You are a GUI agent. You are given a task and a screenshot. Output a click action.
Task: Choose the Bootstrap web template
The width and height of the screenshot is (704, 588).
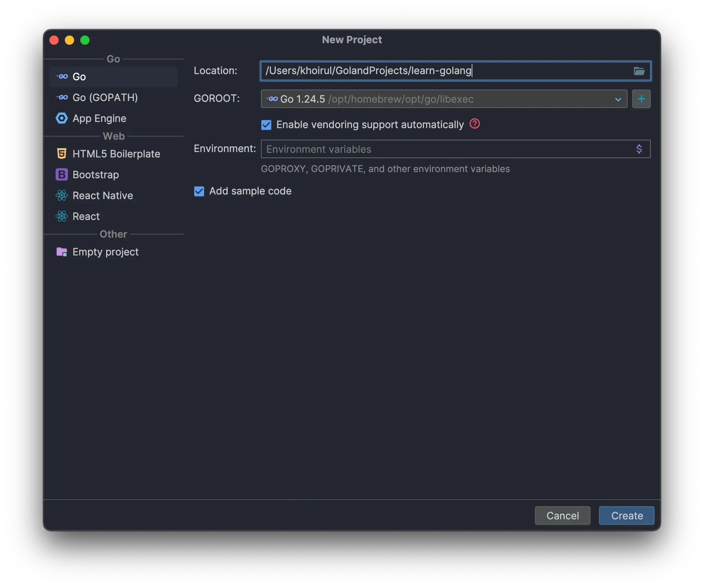click(x=95, y=174)
